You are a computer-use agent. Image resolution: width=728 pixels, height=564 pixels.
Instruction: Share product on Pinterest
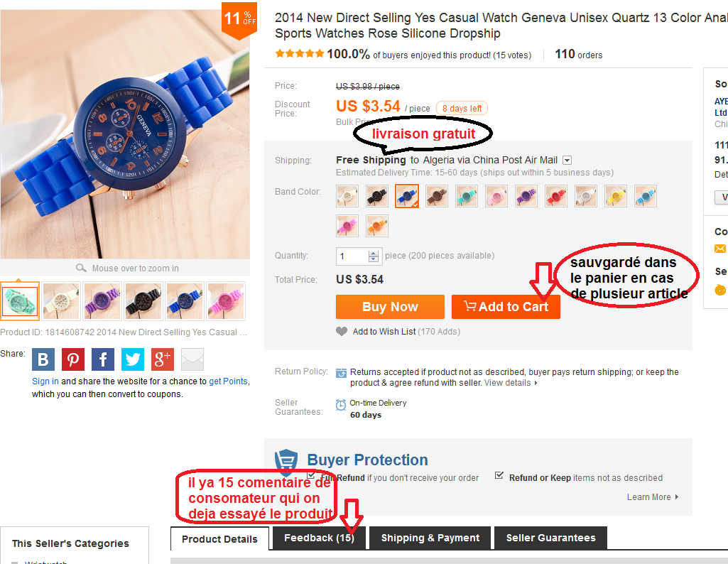[x=73, y=359]
